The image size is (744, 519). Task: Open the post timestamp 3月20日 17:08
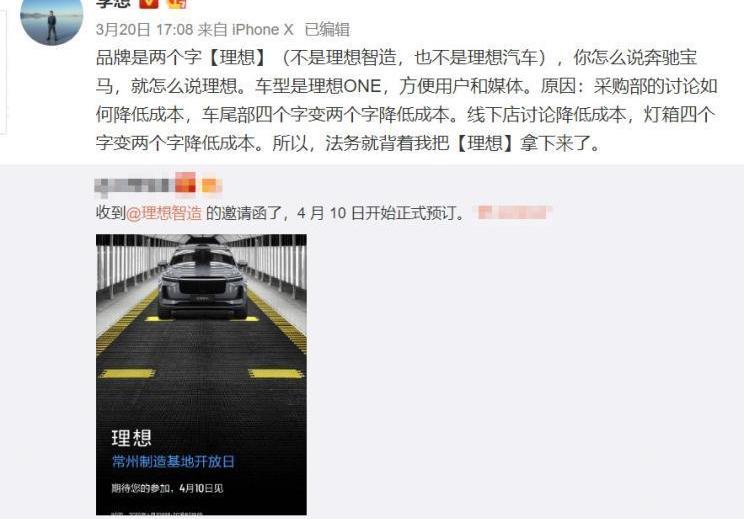(x=144, y=29)
